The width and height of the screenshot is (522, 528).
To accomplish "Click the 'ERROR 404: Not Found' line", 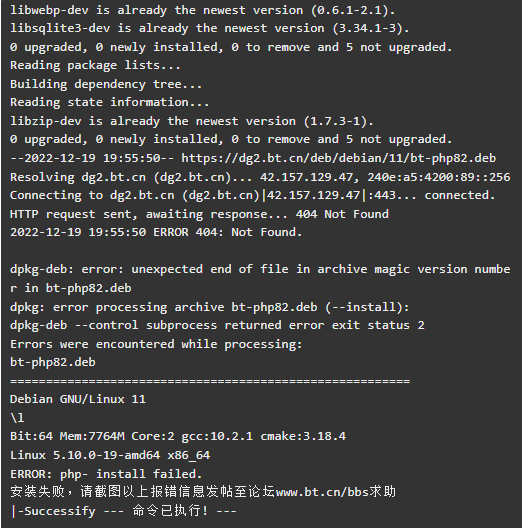I will (156, 232).
